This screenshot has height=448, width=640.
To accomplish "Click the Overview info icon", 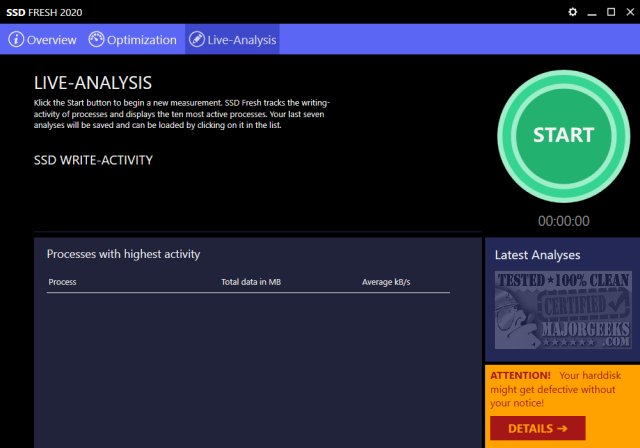I will pos(16,39).
